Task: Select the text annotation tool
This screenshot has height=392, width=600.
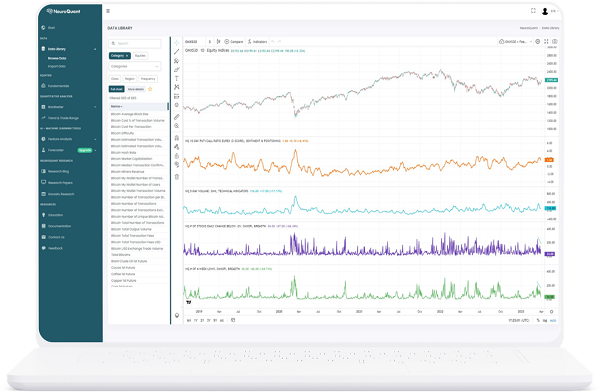Action: coord(177,78)
